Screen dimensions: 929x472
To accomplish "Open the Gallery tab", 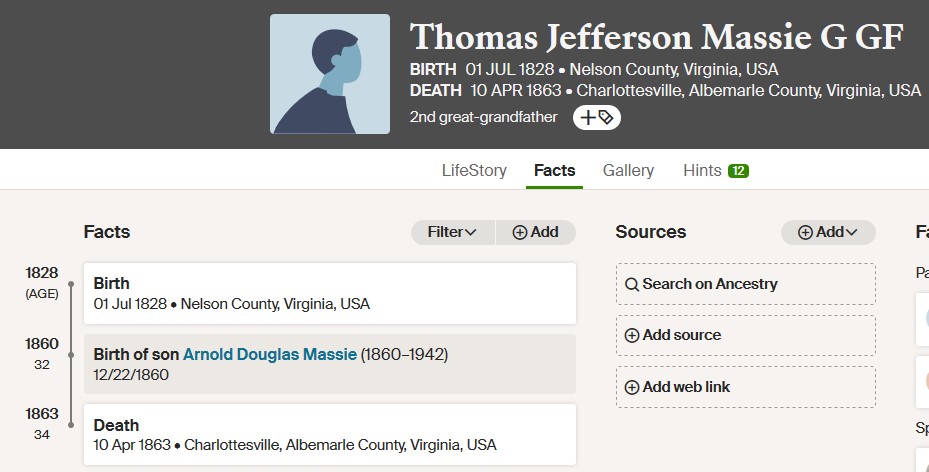I will (628, 171).
